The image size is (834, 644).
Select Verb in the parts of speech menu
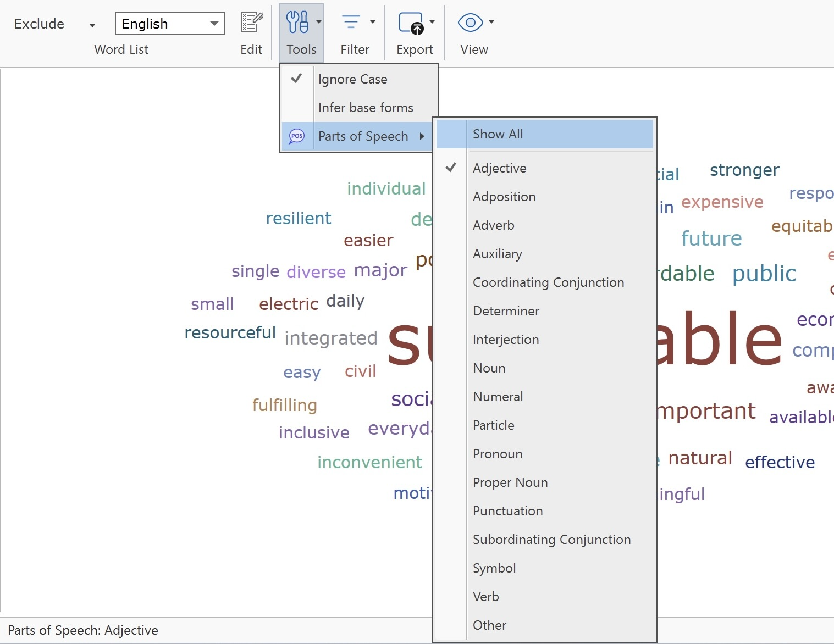pyautogui.click(x=485, y=596)
